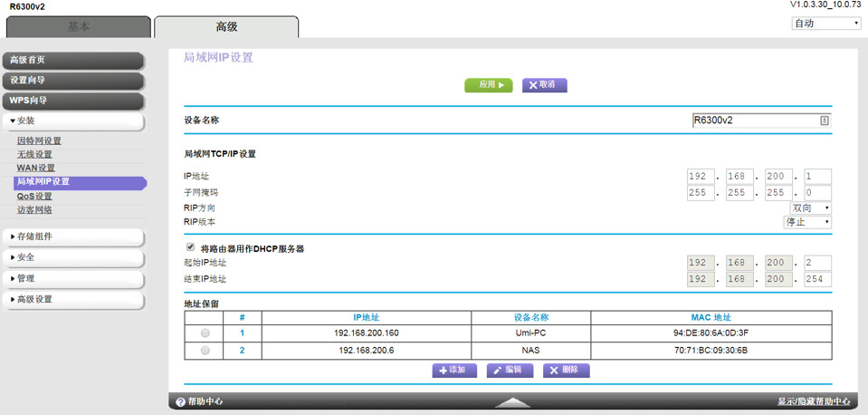The image size is (868, 415).
Task: Expand the 存储组件 sidebar section
Action: click(72, 237)
